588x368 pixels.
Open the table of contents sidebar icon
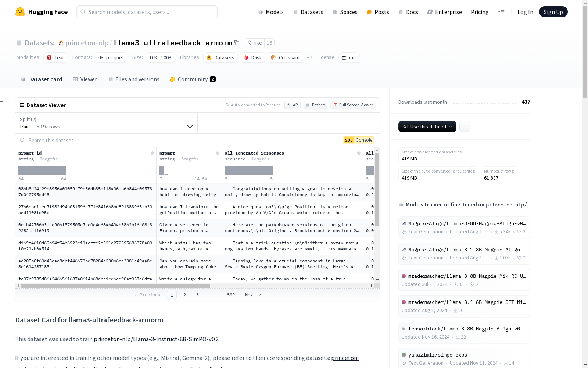[2, 102]
